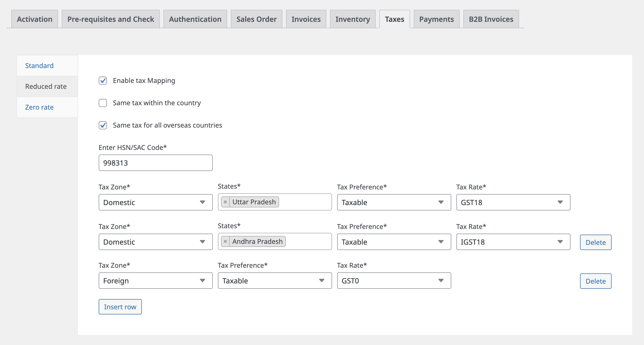The image size is (644, 345).
Task: Remove Andhra Pradesh state tag
Action: pos(225,242)
